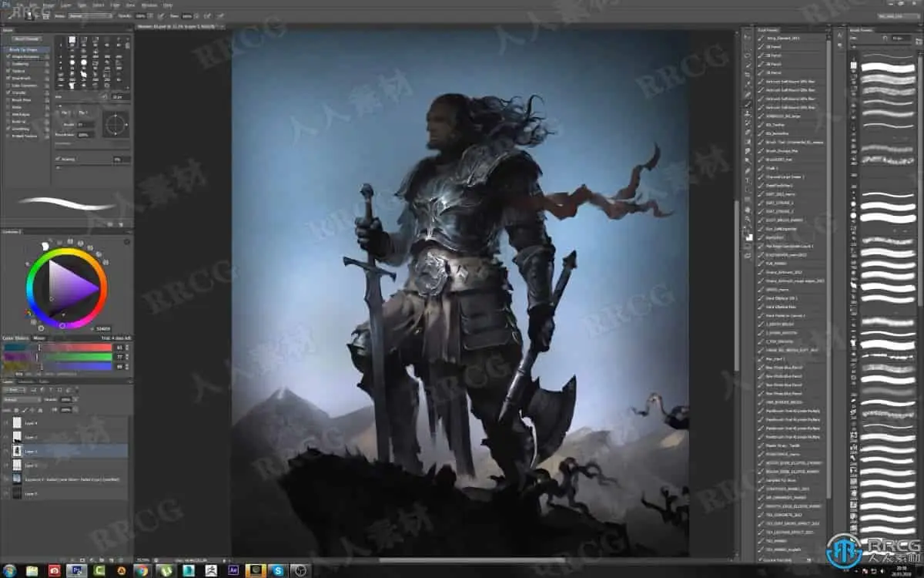
Task: Enable the Color Dynamics checkbox
Action: click(8, 85)
